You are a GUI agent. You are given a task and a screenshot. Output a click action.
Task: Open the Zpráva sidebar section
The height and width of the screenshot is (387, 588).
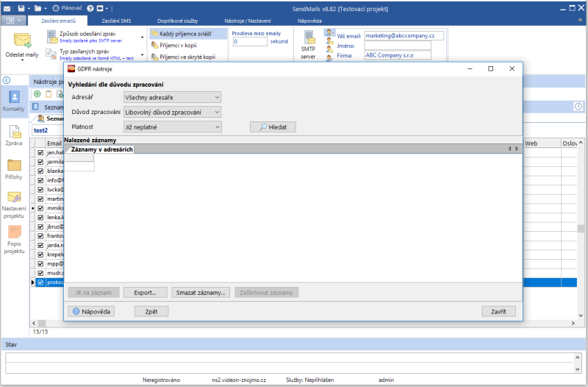14,135
